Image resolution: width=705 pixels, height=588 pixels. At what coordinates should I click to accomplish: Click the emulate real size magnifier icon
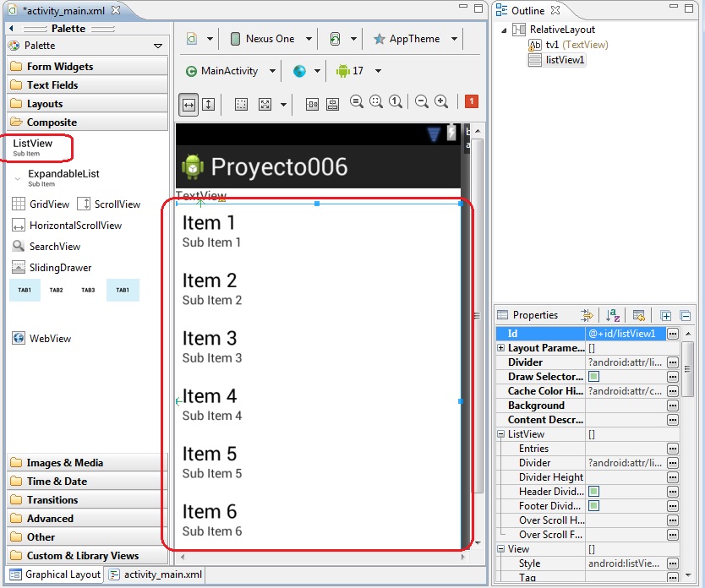[x=357, y=102]
